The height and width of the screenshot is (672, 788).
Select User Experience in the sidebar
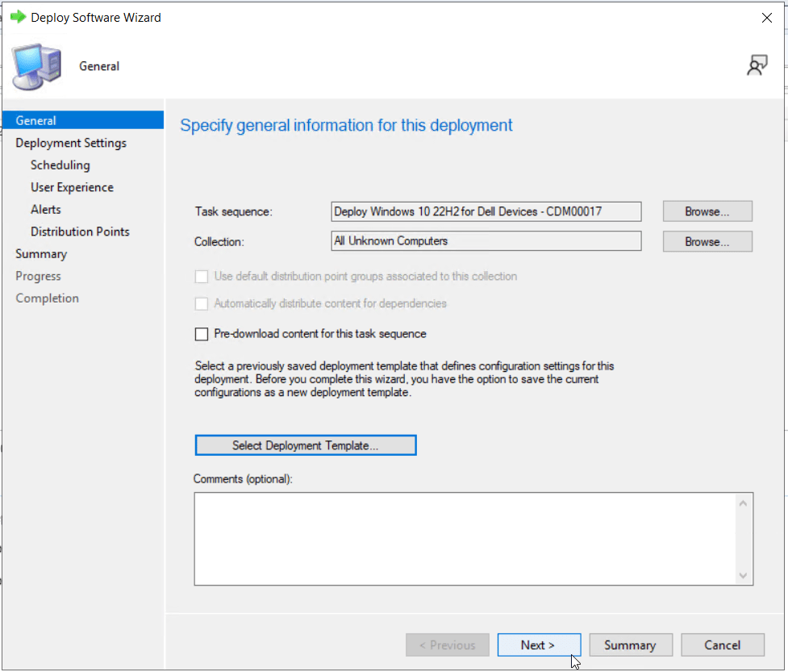(72, 187)
